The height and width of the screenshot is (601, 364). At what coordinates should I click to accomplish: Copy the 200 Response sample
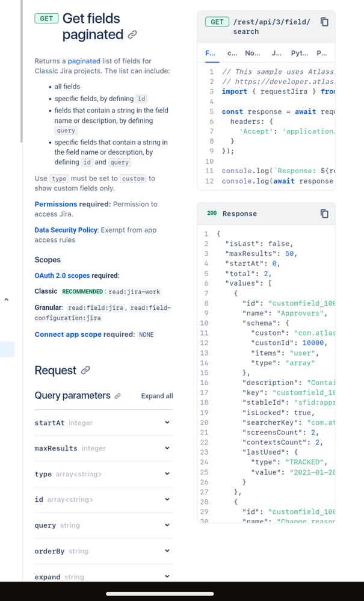click(324, 214)
